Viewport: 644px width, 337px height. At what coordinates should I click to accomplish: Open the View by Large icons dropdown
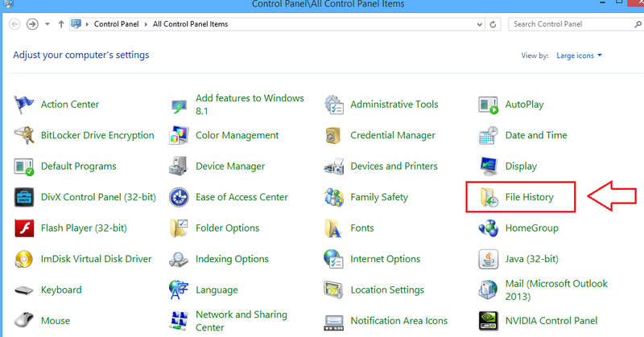[579, 55]
